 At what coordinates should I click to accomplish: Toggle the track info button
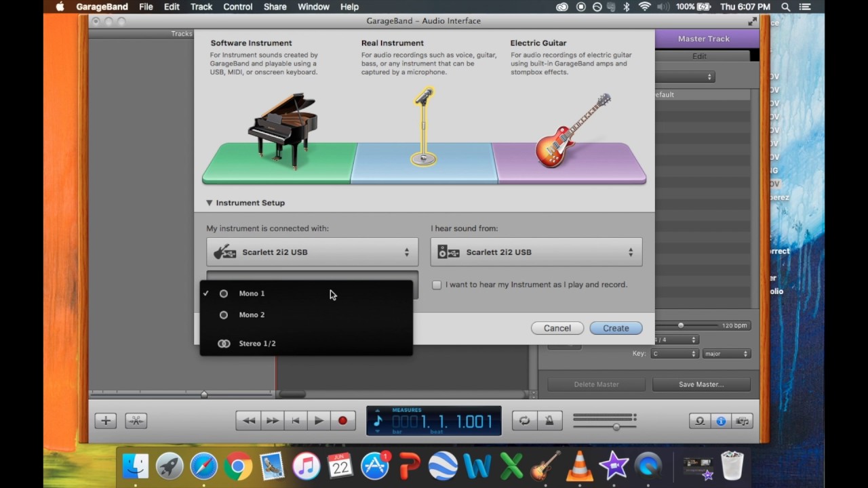point(721,421)
